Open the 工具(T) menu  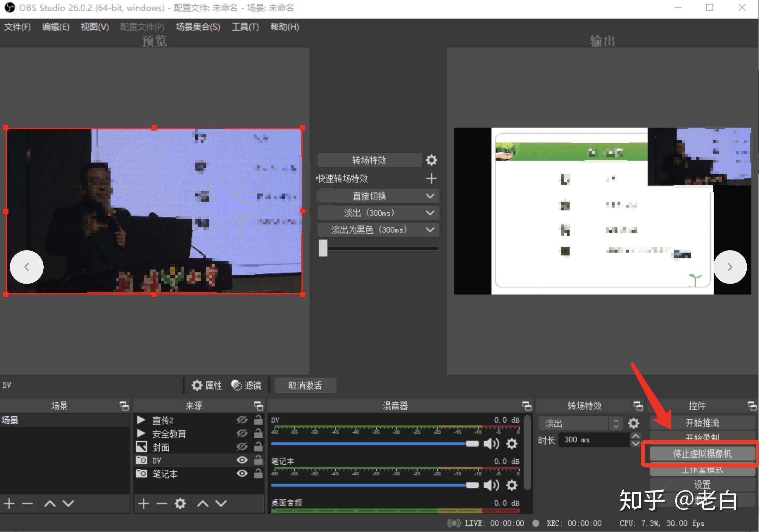(245, 27)
